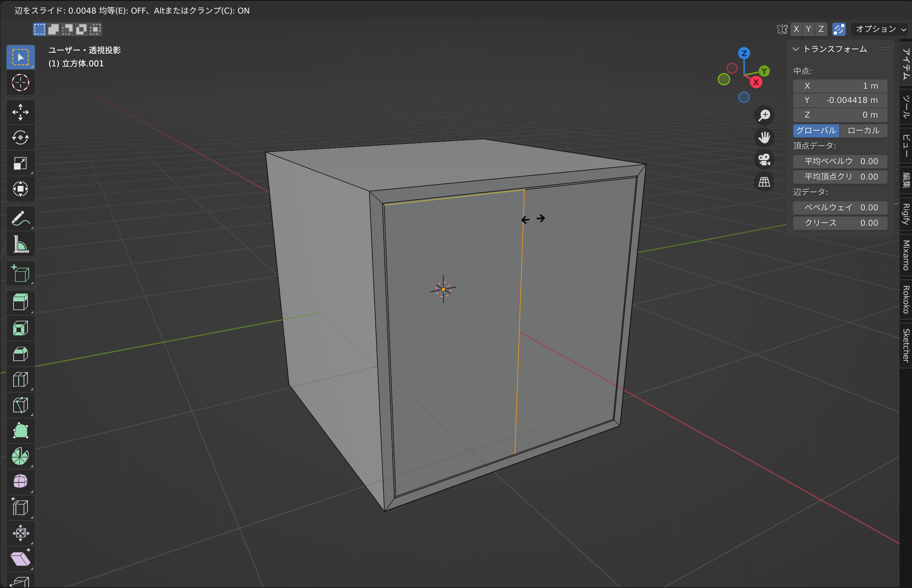Screen dimensions: 912x588
Task: Toggle X axis mirror
Action: point(796,29)
